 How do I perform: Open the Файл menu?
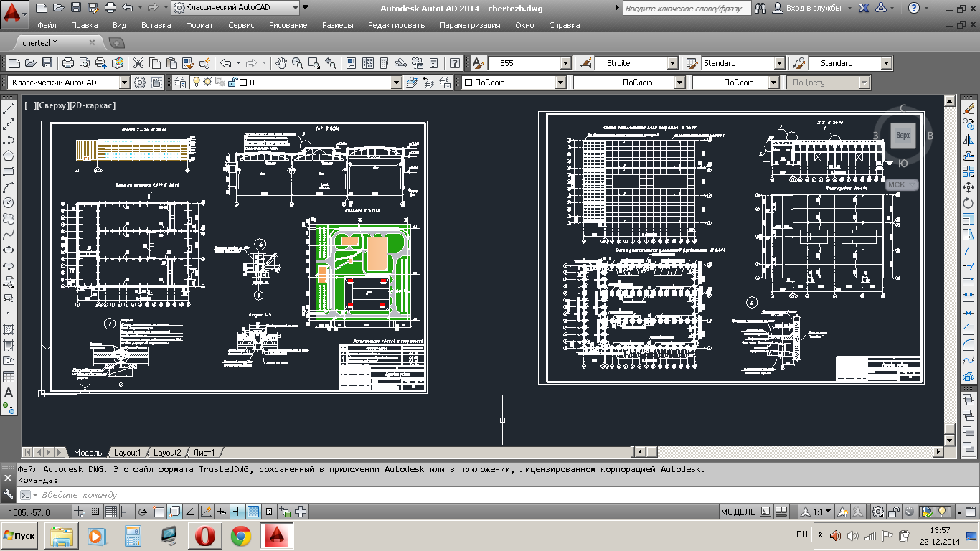47,25
